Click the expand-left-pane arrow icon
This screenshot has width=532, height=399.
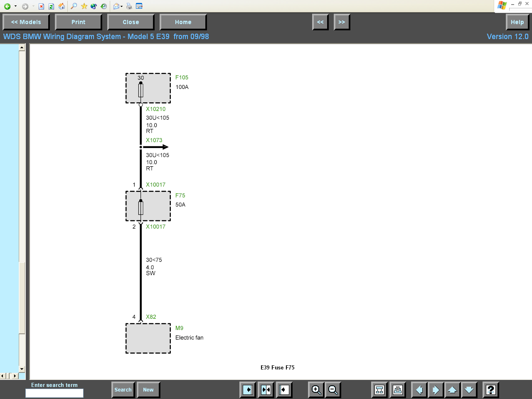[248, 390]
